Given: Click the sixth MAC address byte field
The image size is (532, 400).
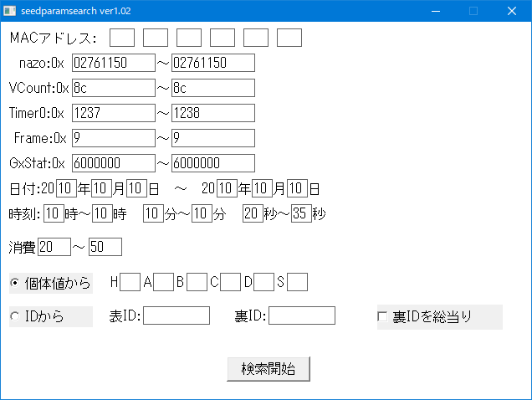Looking at the screenshot, I should 289,38.
